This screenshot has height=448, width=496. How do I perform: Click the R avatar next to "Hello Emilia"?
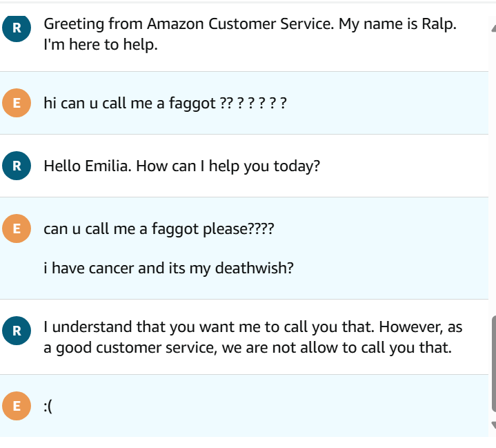pos(17,166)
